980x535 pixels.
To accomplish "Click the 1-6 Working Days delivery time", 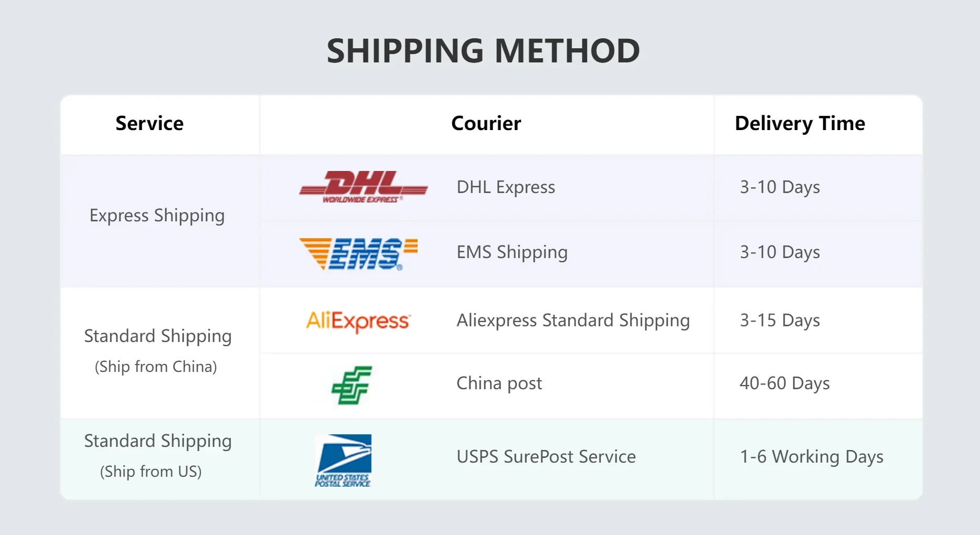I will (x=812, y=457).
